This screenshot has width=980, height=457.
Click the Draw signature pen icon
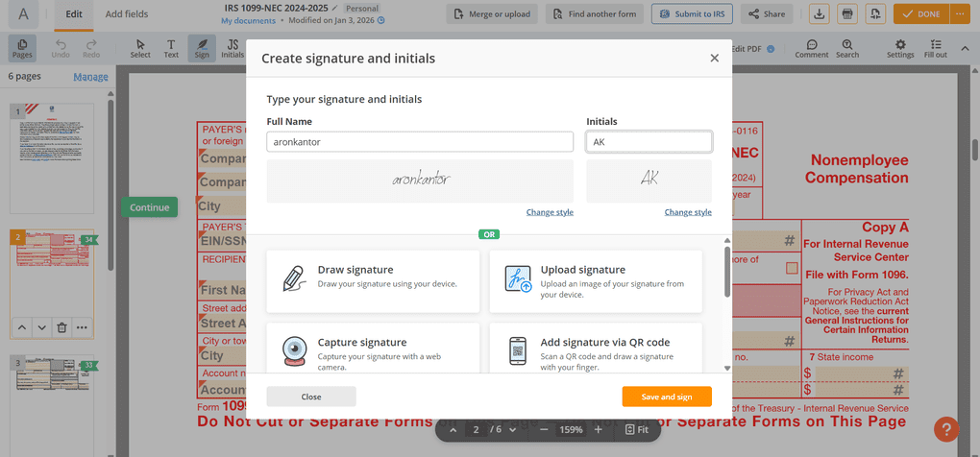[294, 278]
